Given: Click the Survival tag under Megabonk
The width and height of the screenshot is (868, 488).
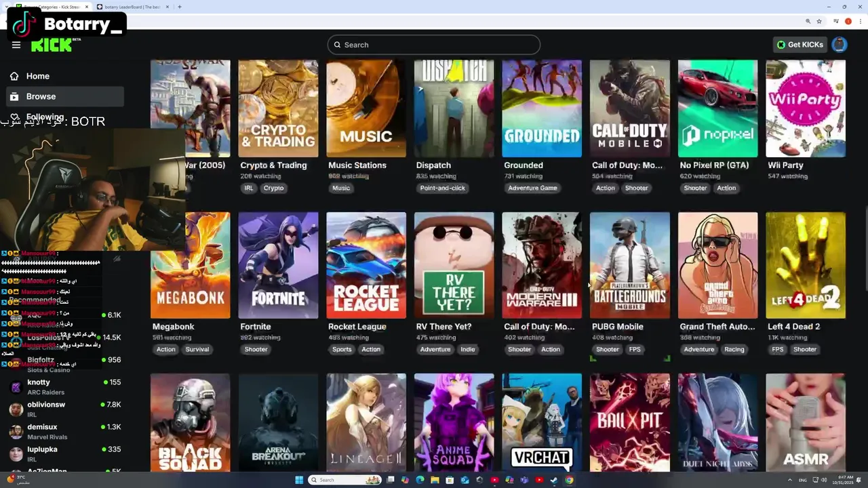Looking at the screenshot, I should point(197,350).
